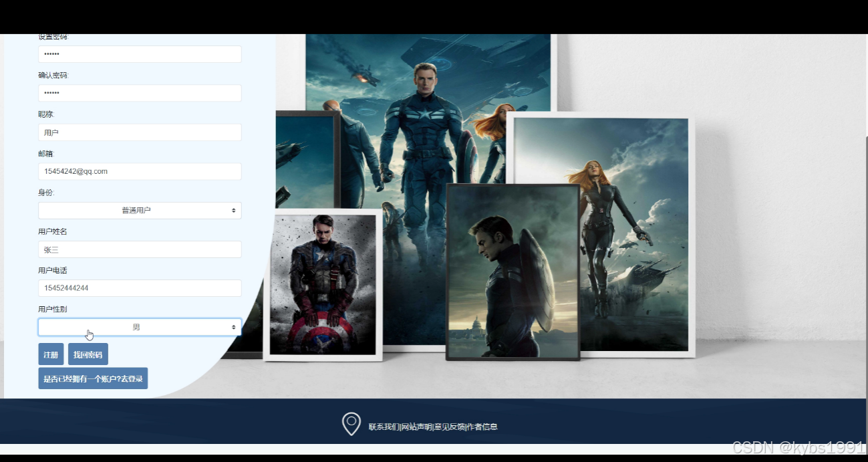Image resolution: width=868 pixels, height=462 pixels.
Task: Open the 意见反馈 footer link
Action: coord(449,427)
